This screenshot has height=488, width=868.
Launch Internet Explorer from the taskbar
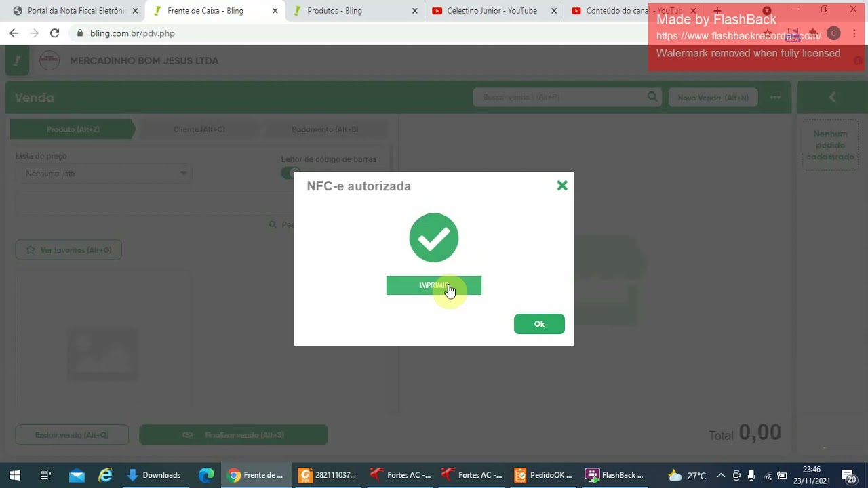tap(105, 475)
